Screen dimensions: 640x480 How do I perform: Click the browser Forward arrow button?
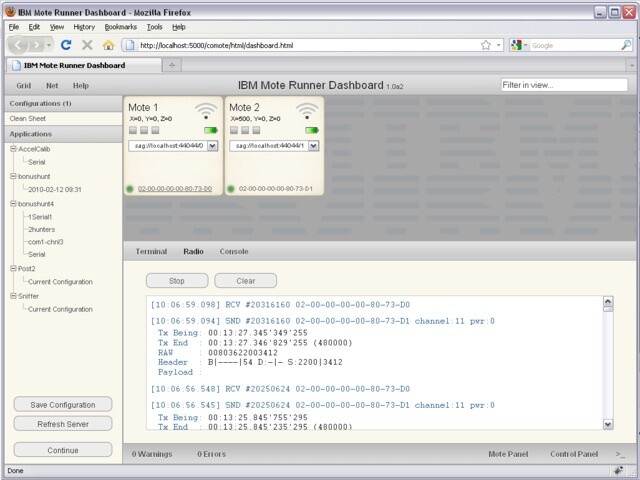click(36, 45)
